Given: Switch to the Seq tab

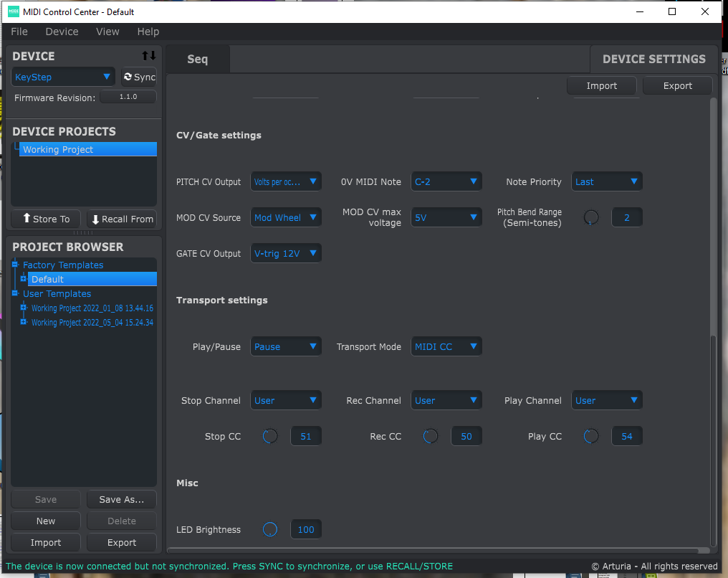Looking at the screenshot, I should tap(197, 59).
